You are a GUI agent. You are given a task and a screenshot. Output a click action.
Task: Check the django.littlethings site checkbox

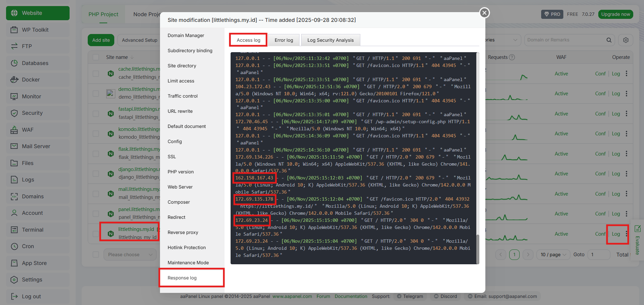click(x=96, y=174)
